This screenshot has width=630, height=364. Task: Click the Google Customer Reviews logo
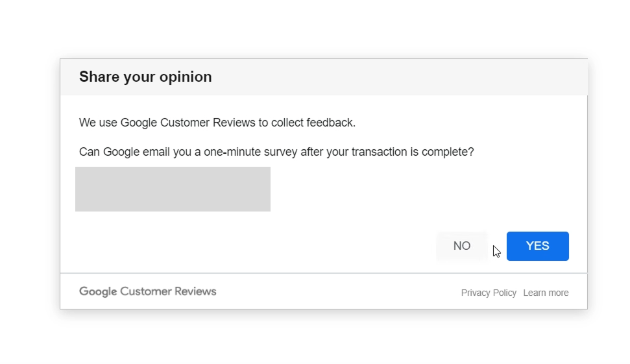coord(148,291)
